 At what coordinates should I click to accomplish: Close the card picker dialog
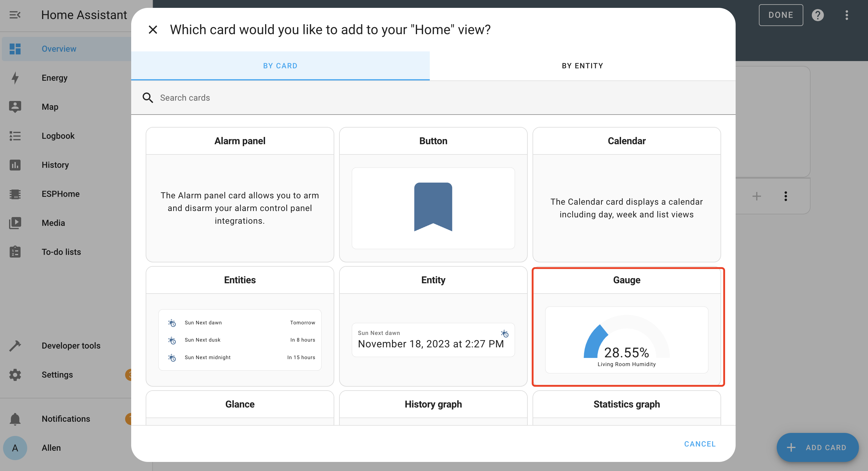[153, 30]
